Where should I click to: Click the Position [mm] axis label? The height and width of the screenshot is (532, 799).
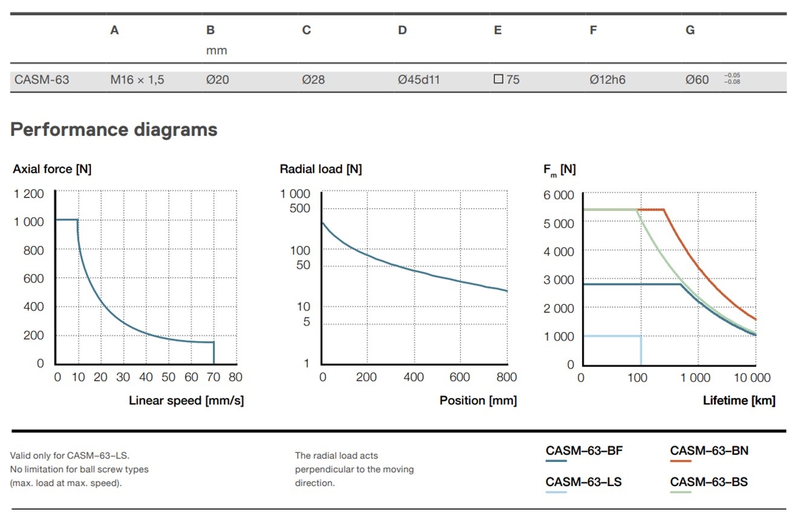point(478,400)
